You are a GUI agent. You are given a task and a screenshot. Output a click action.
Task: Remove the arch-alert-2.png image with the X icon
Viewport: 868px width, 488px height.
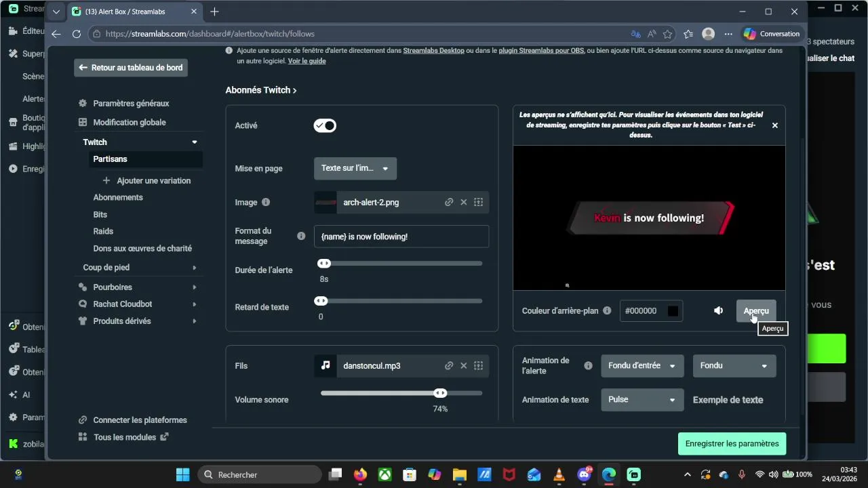click(464, 202)
